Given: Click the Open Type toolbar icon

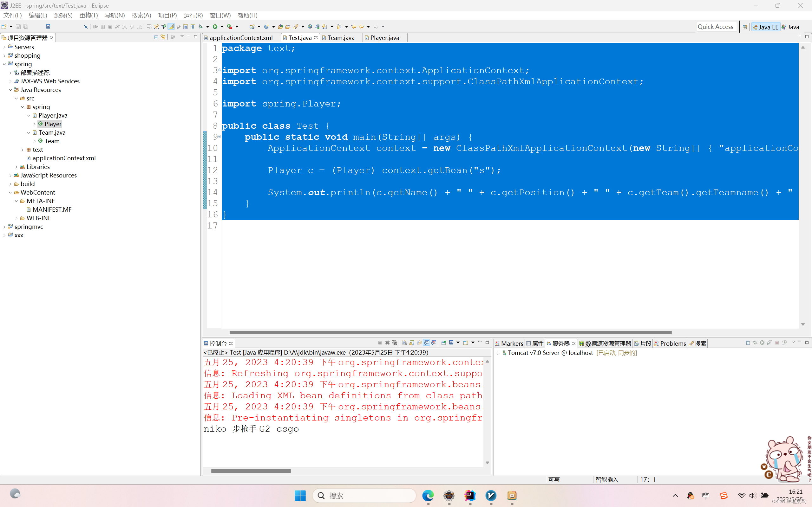Looking at the screenshot, I should click(280, 27).
